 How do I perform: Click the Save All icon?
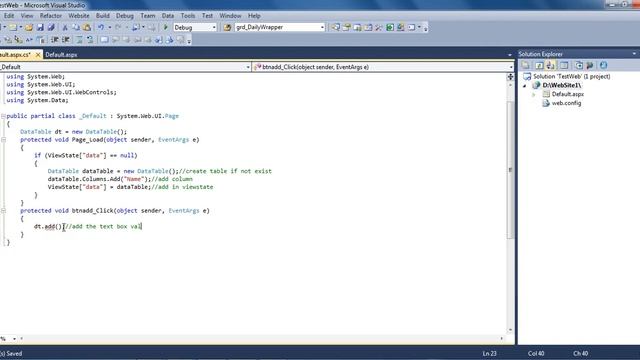[51, 27]
